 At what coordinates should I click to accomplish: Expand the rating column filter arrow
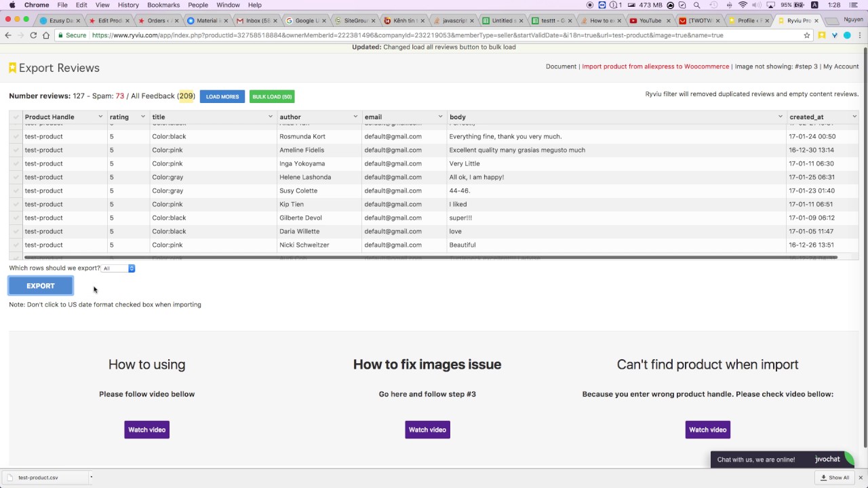click(x=142, y=117)
